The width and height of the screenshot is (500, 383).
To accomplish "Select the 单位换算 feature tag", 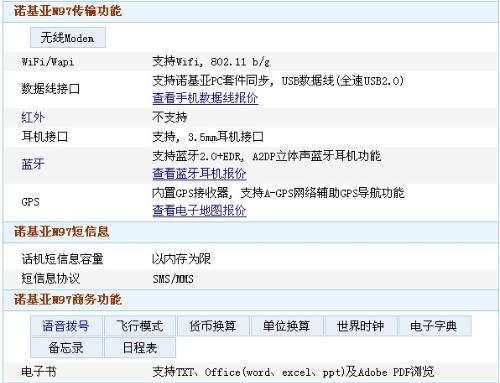I will click(x=287, y=326).
